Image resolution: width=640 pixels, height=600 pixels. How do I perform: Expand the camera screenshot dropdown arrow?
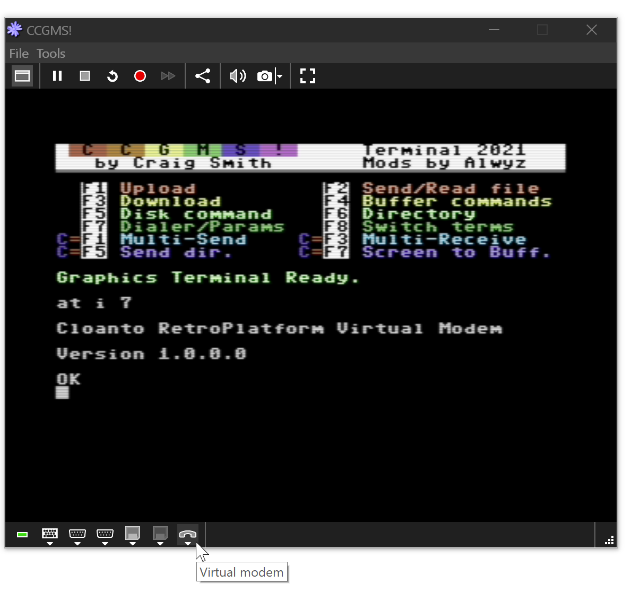pyautogui.click(x=279, y=77)
